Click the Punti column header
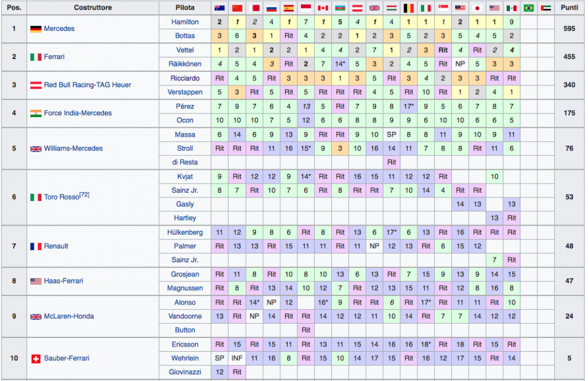This screenshot has width=588, height=381. [569, 7]
